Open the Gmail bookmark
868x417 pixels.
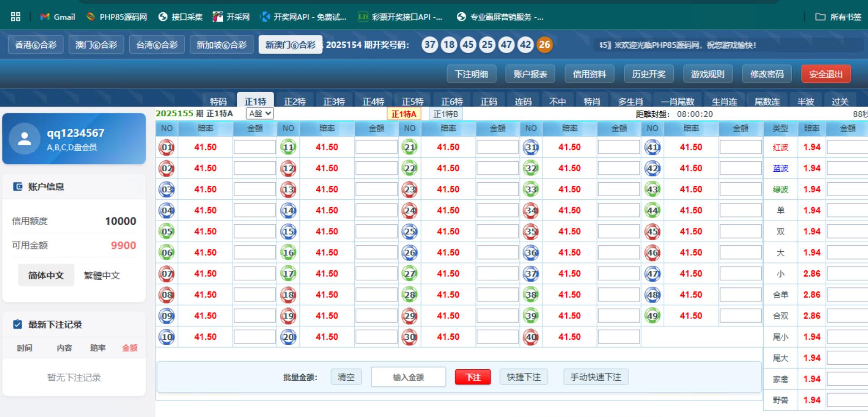pos(58,17)
